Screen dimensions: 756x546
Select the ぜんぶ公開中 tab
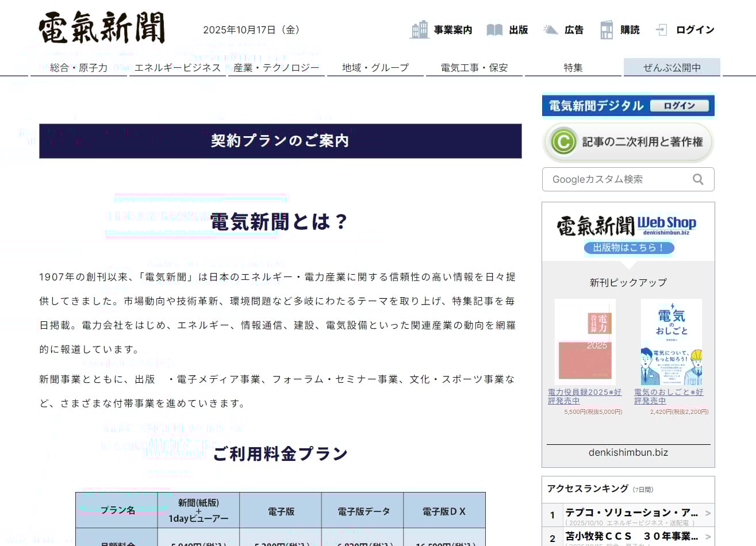coord(671,68)
